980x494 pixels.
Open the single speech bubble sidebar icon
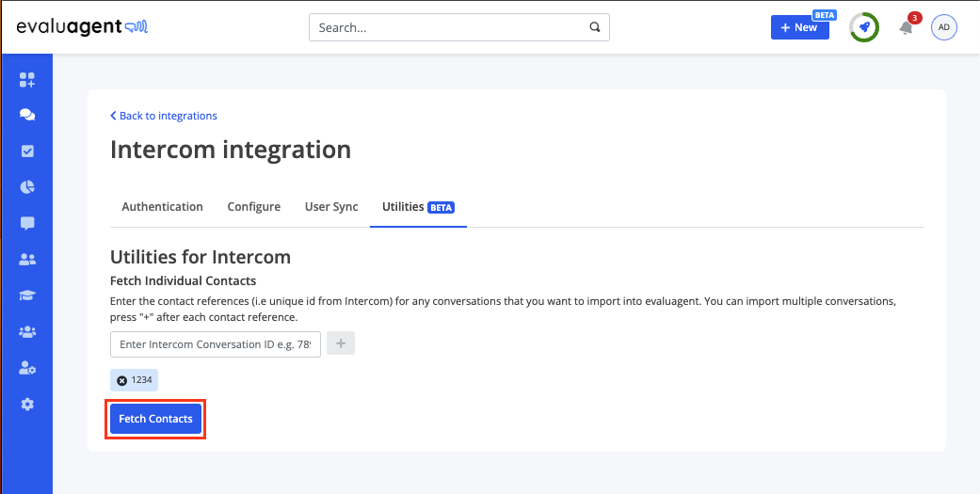click(x=27, y=224)
